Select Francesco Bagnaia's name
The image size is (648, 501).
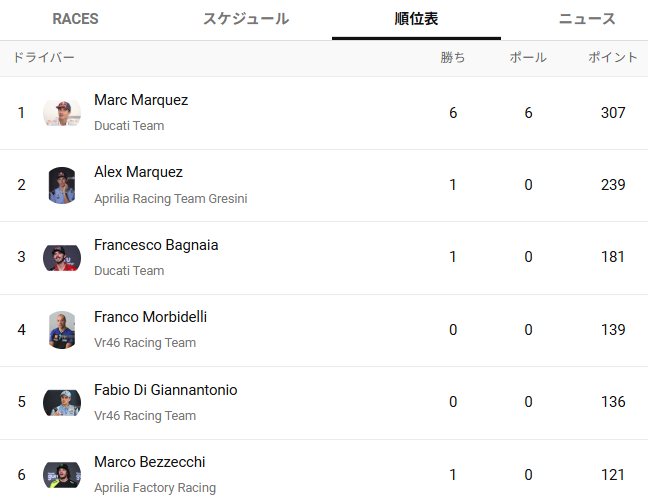pyautogui.click(x=156, y=245)
